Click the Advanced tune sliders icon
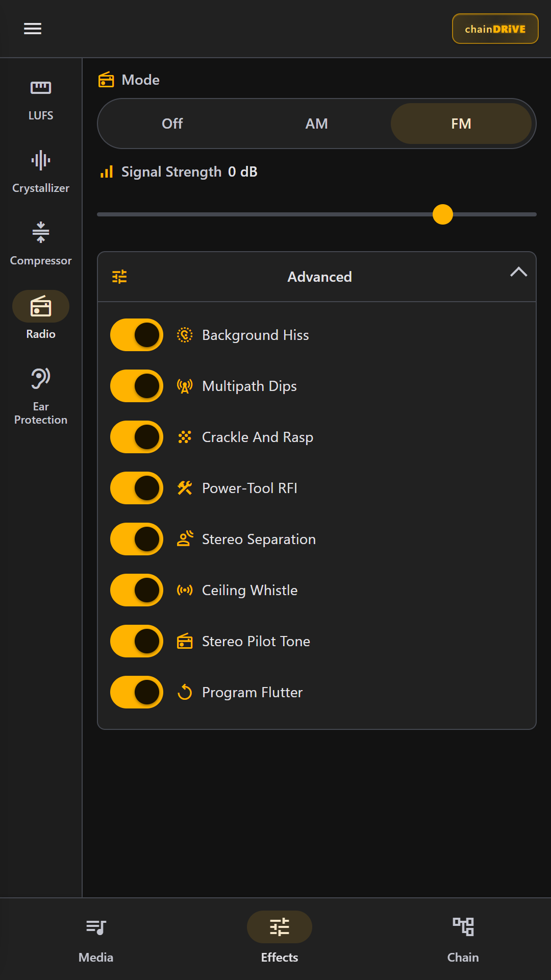 pyautogui.click(x=119, y=277)
